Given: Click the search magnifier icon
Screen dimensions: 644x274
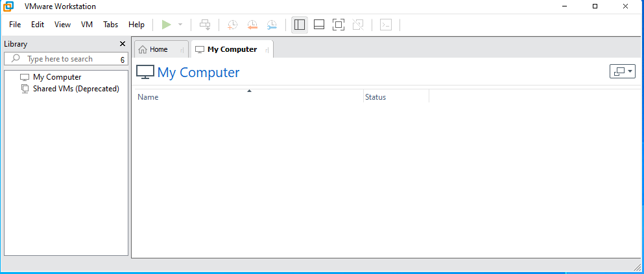Looking at the screenshot, I should 16,58.
